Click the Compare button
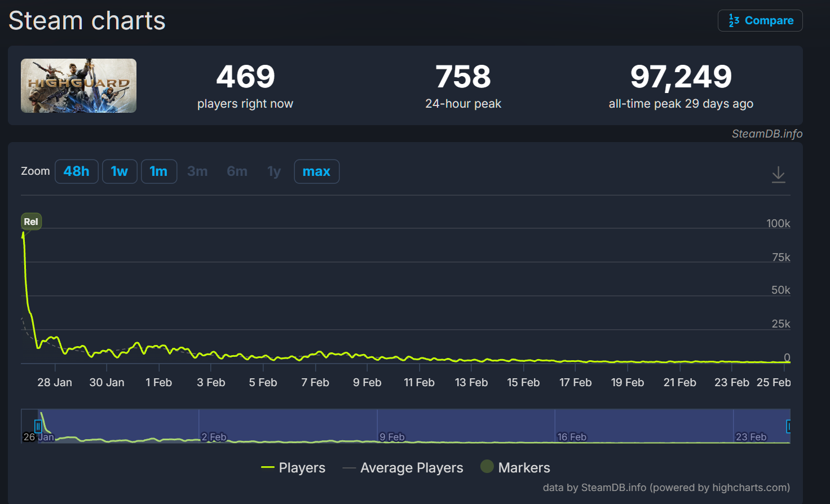The height and width of the screenshot is (504, 830). pyautogui.click(x=760, y=21)
